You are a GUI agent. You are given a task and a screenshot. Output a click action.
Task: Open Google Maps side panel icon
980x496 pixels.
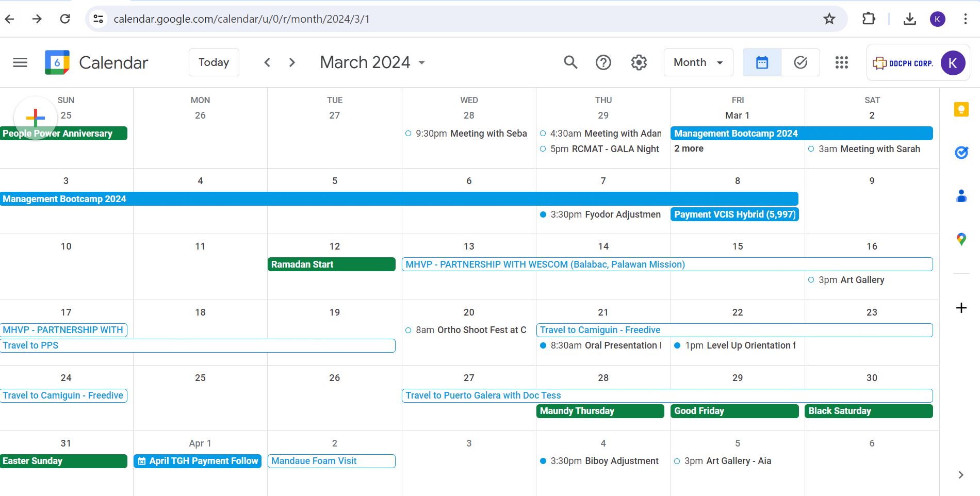click(x=961, y=239)
